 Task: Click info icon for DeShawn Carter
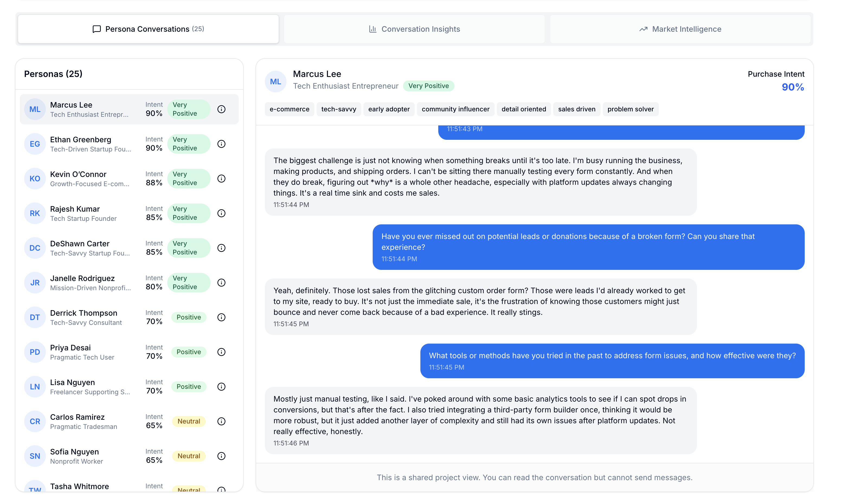tap(221, 248)
